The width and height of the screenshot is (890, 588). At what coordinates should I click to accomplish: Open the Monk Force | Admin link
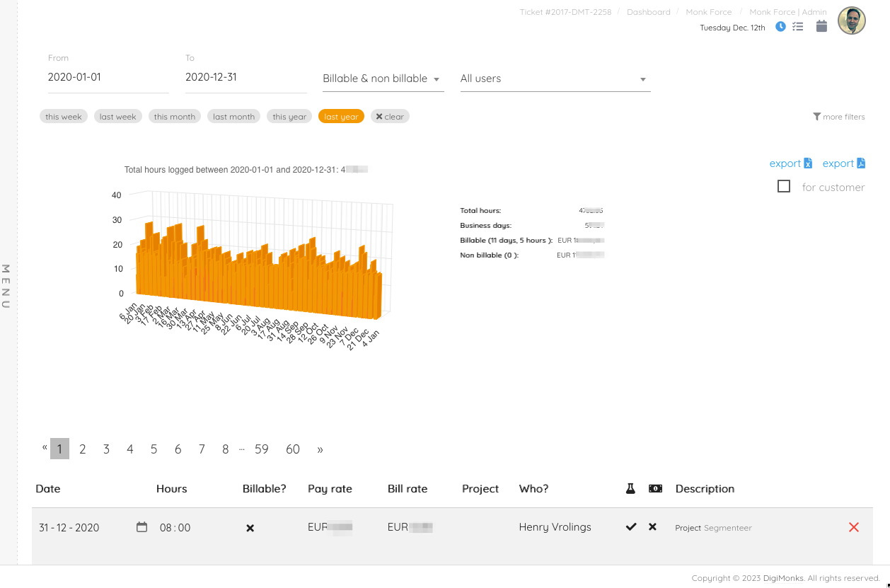coord(788,12)
